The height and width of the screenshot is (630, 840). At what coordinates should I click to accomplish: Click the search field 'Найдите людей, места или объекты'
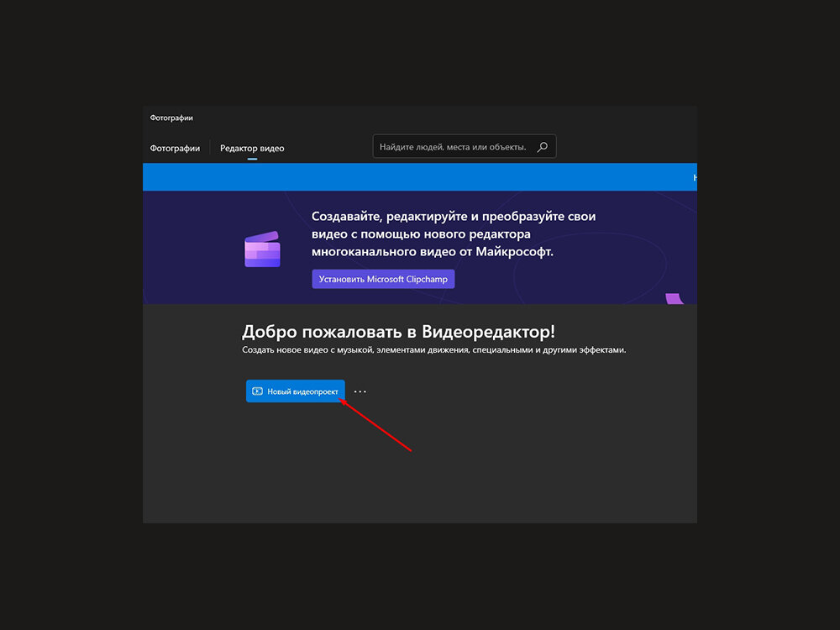(x=464, y=146)
